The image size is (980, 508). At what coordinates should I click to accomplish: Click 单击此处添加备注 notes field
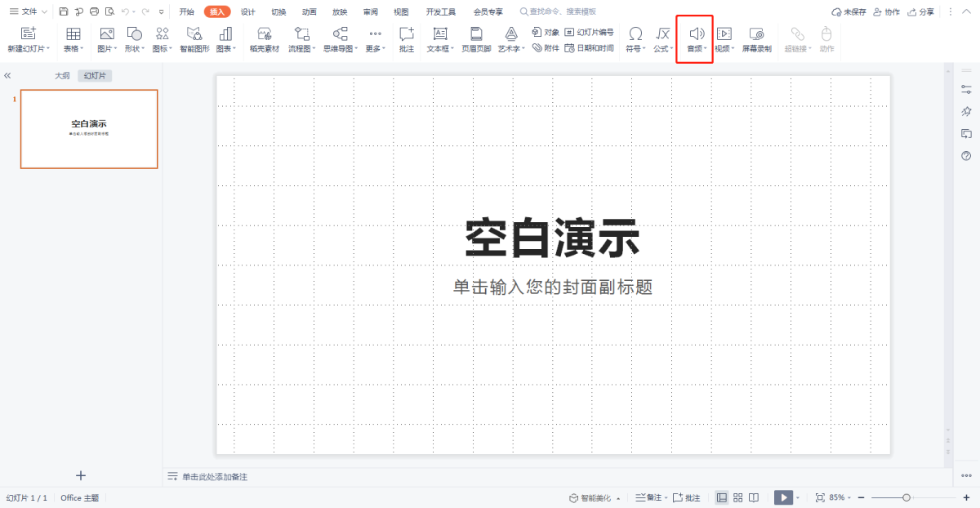tap(215, 476)
